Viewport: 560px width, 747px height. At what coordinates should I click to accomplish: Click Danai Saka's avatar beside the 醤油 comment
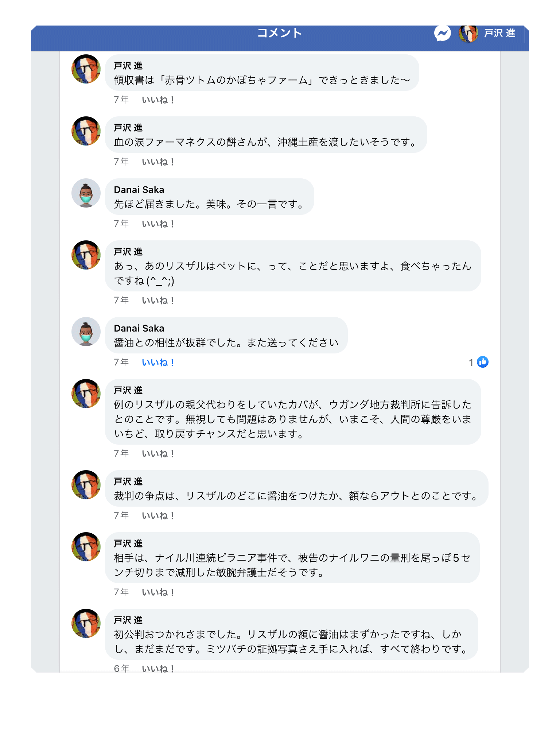(x=86, y=332)
